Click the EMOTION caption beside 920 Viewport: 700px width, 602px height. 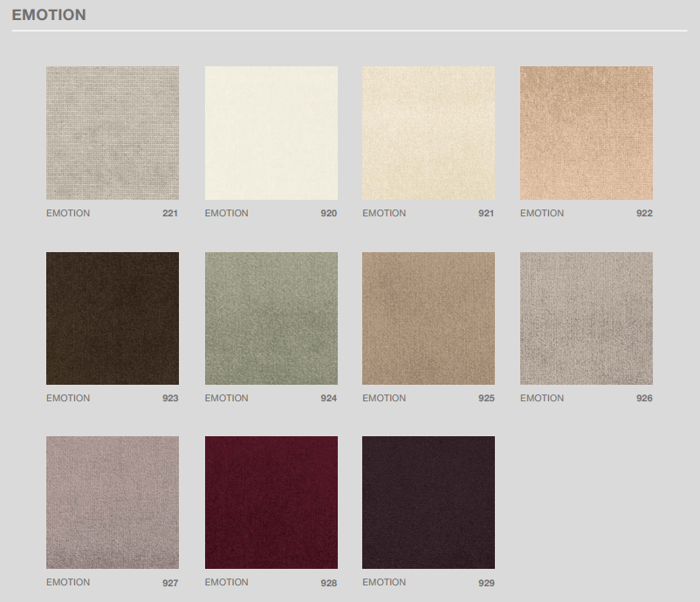pyautogui.click(x=226, y=213)
